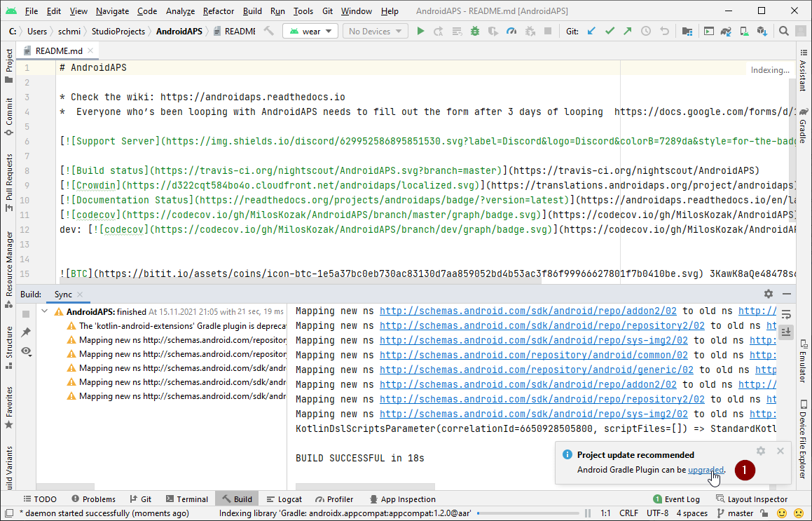The width and height of the screenshot is (812, 521).
Task: Open the Resource Manager side panel
Action: 9,269
